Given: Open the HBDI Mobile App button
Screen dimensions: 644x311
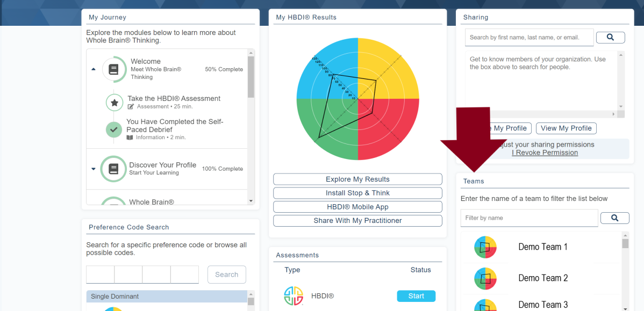Looking at the screenshot, I should (357, 207).
